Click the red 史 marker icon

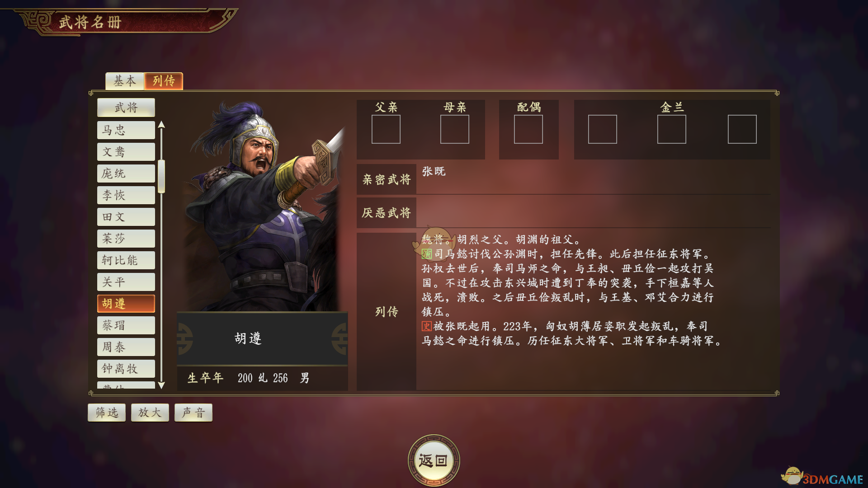(x=427, y=326)
